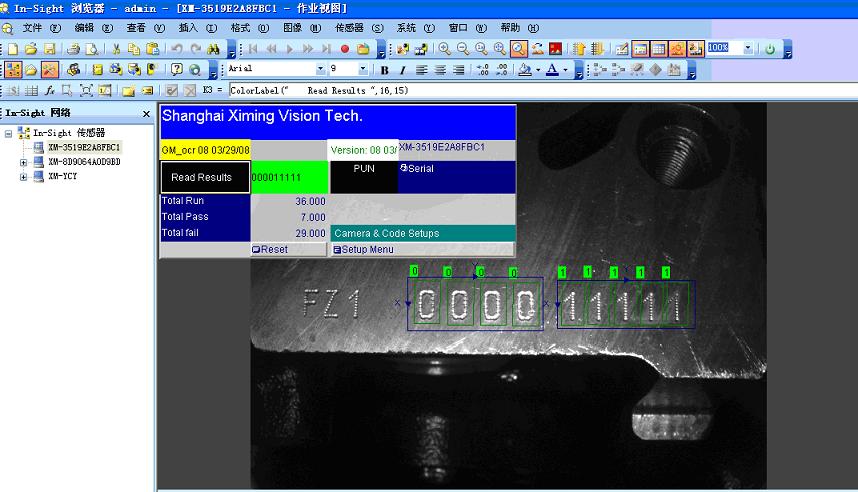Open the font color A dropdown arrow
Screen dimensions: 858x492
coord(565,70)
